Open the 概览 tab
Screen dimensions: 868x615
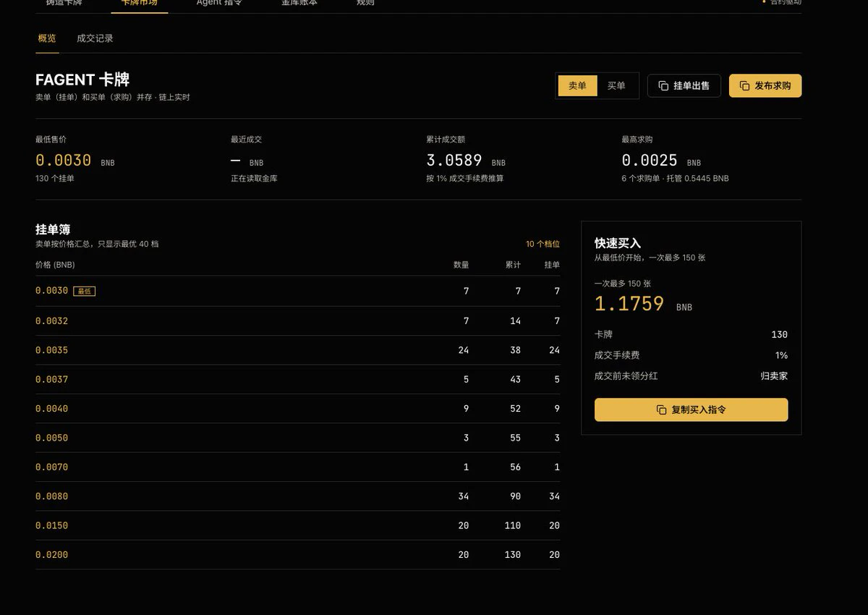(47, 38)
